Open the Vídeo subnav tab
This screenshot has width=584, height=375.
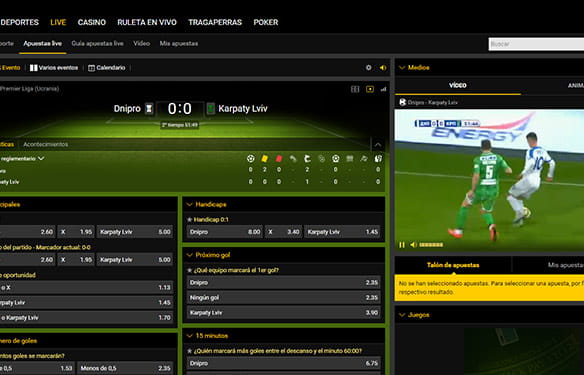[142, 44]
